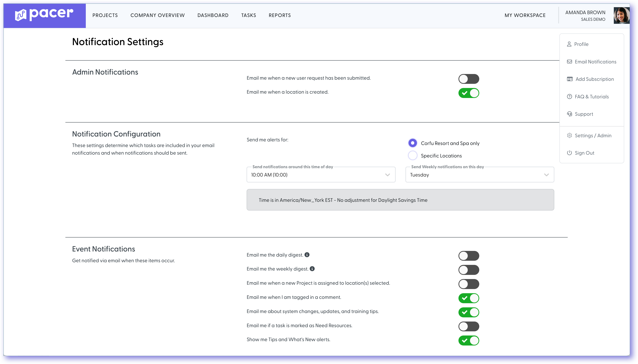The height and width of the screenshot is (364, 638).
Task: Select the Specific Locations radio button
Action: pos(413,156)
